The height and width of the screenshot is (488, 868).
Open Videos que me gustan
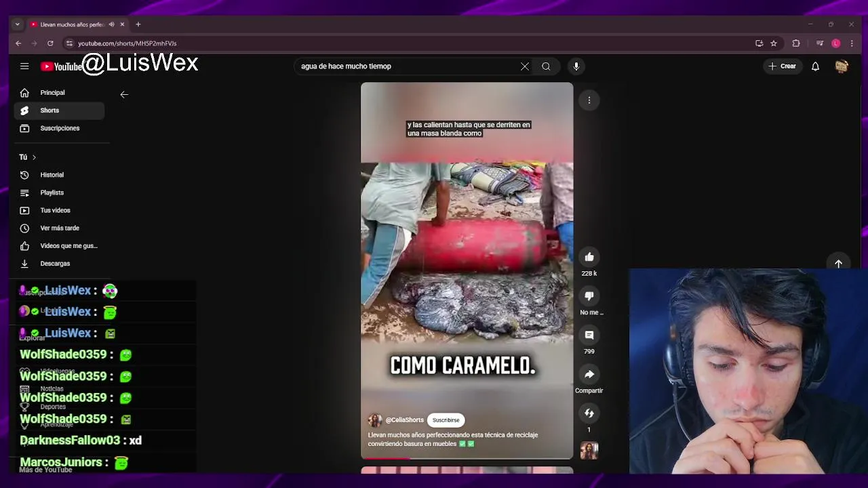[x=59, y=246]
